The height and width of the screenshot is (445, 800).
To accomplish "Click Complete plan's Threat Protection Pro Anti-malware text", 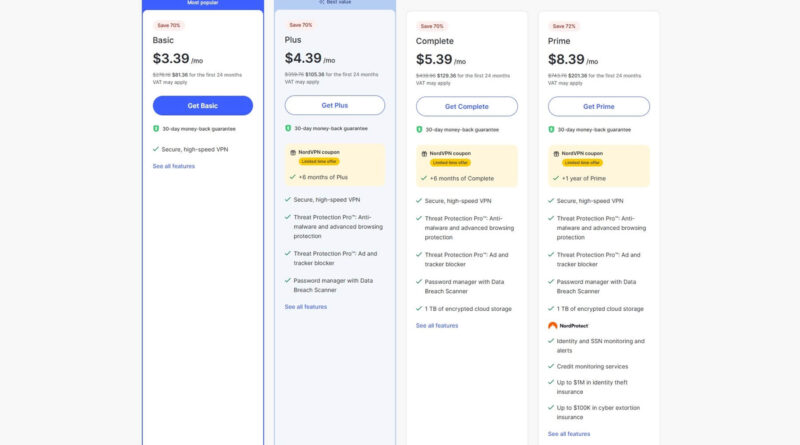I will 469,228.
